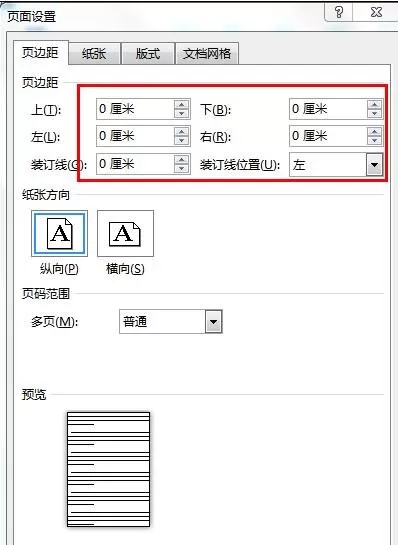The width and height of the screenshot is (398, 545).
Task: Open the 装订线位置(U) dropdown arrow
Action: (374, 164)
